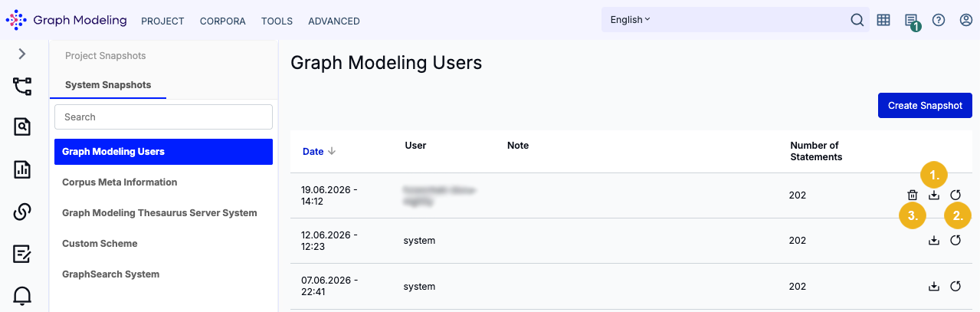
Task: Click system user in 12.06.2026 row
Action: point(419,241)
